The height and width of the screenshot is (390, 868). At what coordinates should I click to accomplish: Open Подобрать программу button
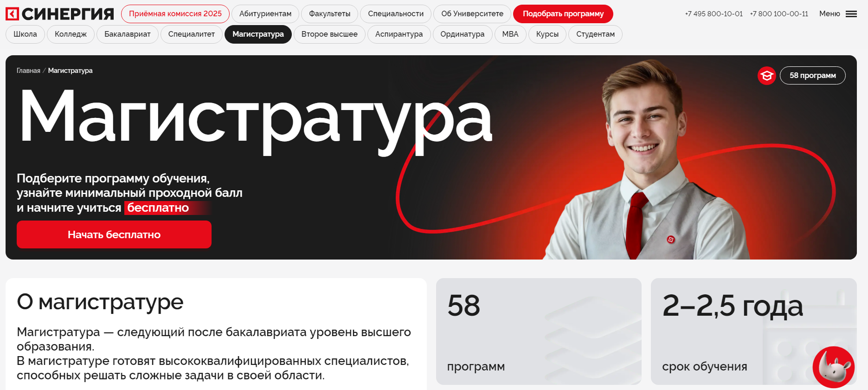tap(563, 14)
